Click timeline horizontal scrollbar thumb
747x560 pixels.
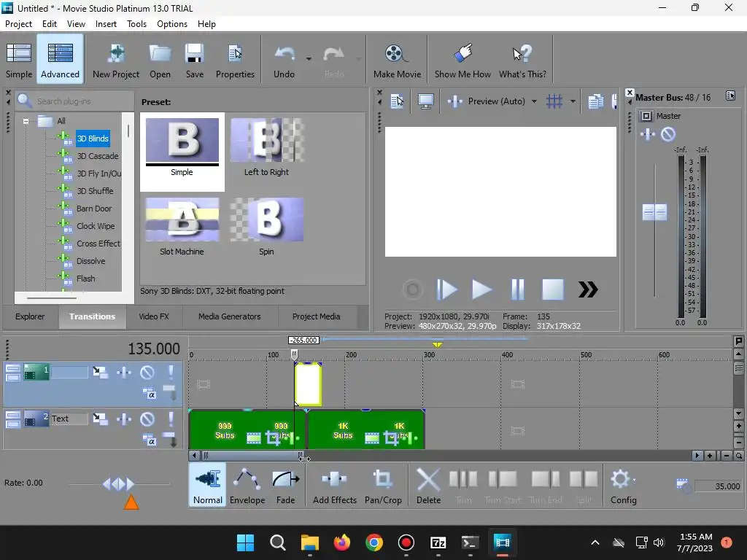[x=252, y=456]
